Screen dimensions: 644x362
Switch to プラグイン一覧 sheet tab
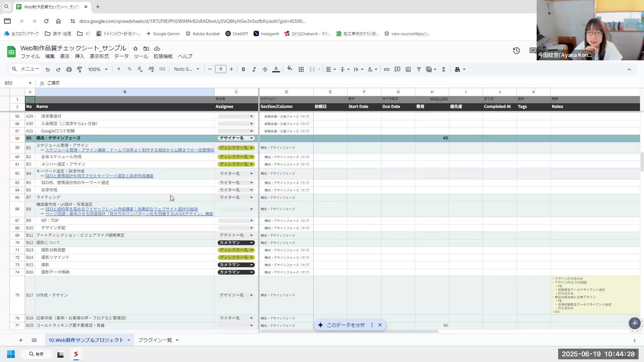tap(155, 340)
